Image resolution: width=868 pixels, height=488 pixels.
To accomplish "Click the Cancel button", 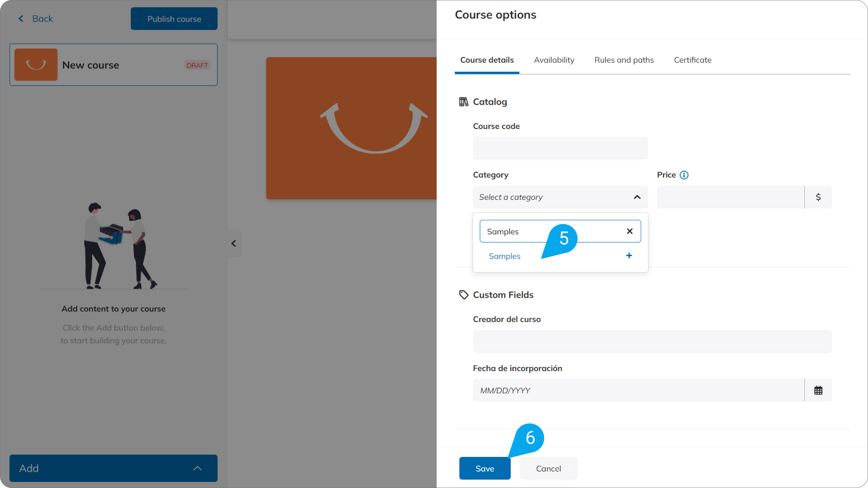I will click(x=548, y=469).
